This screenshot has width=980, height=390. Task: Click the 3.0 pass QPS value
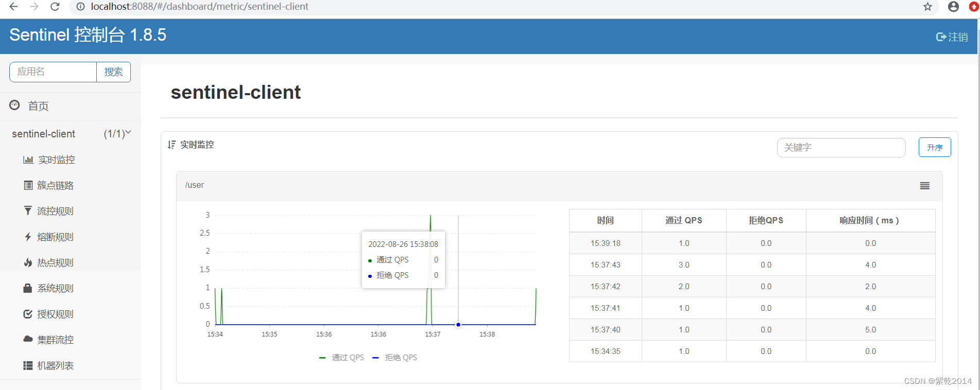[x=684, y=265]
